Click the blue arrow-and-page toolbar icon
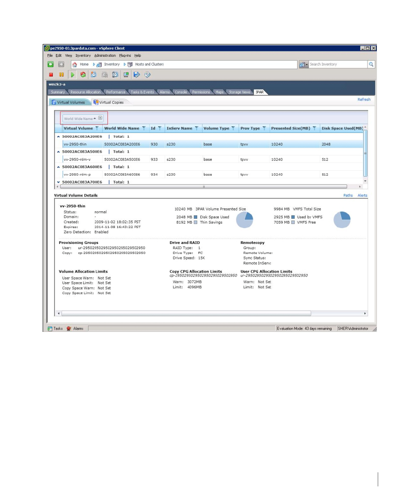Viewport: 420px width, 504px height. [x=136, y=74]
